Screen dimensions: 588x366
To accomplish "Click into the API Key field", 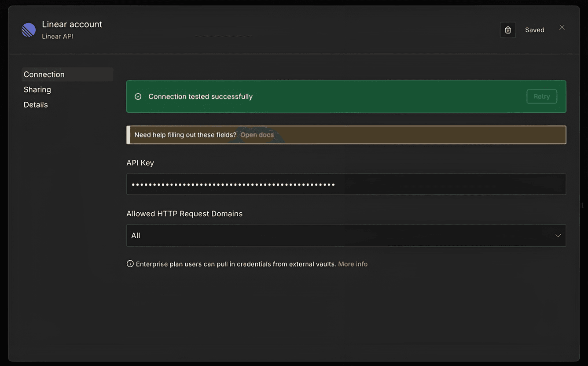I will (x=346, y=184).
